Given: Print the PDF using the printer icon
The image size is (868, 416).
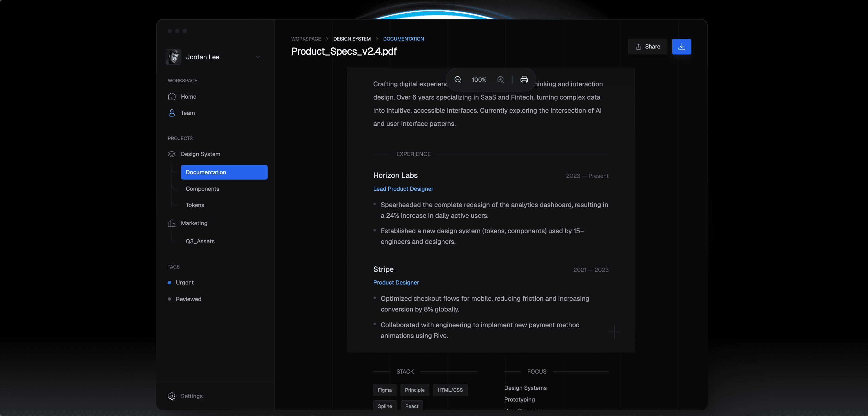Looking at the screenshot, I should click(524, 80).
